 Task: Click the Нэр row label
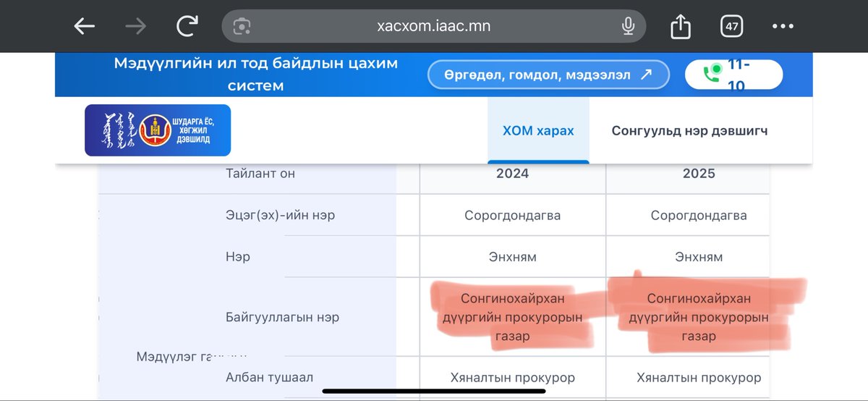tap(238, 257)
